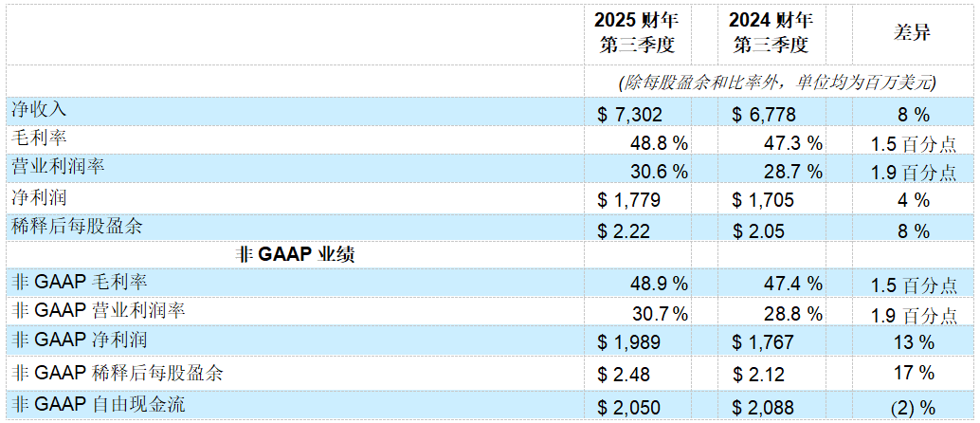Click the $ 2.48 cell
980x423 pixels.
[x=623, y=373]
